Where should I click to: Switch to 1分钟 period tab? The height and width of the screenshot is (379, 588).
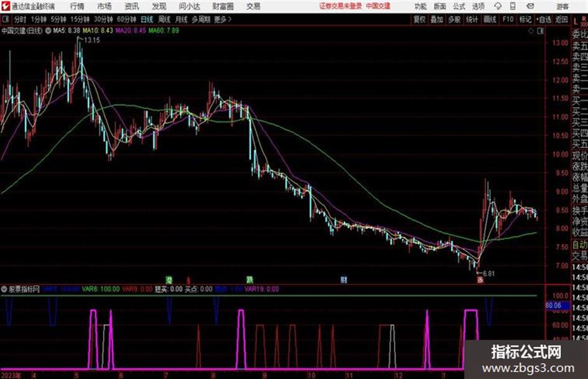(39, 19)
